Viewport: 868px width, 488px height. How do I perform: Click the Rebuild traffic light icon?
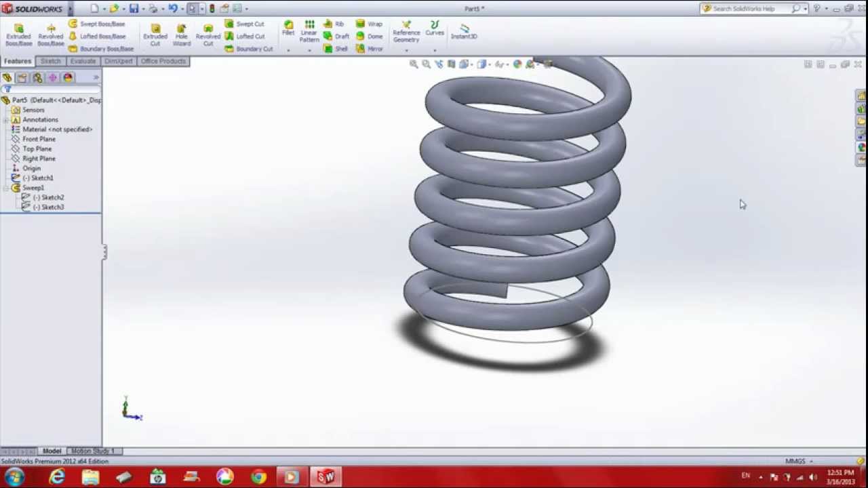click(212, 9)
